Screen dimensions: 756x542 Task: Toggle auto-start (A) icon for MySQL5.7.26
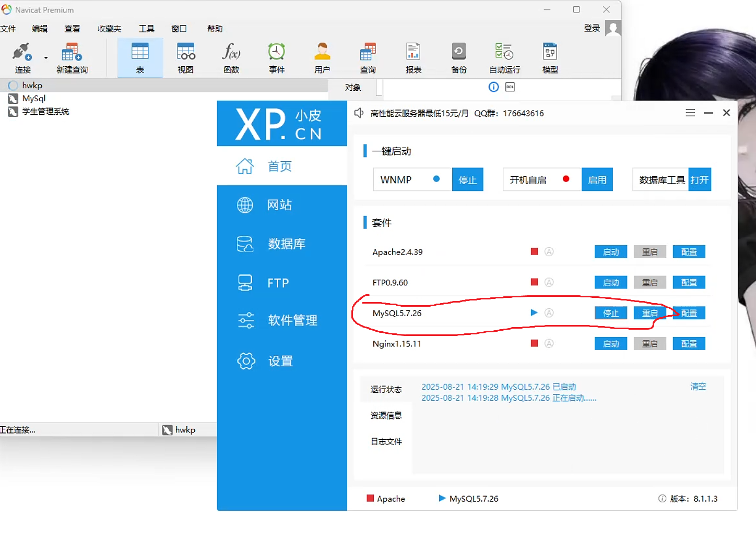pyautogui.click(x=549, y=313)
